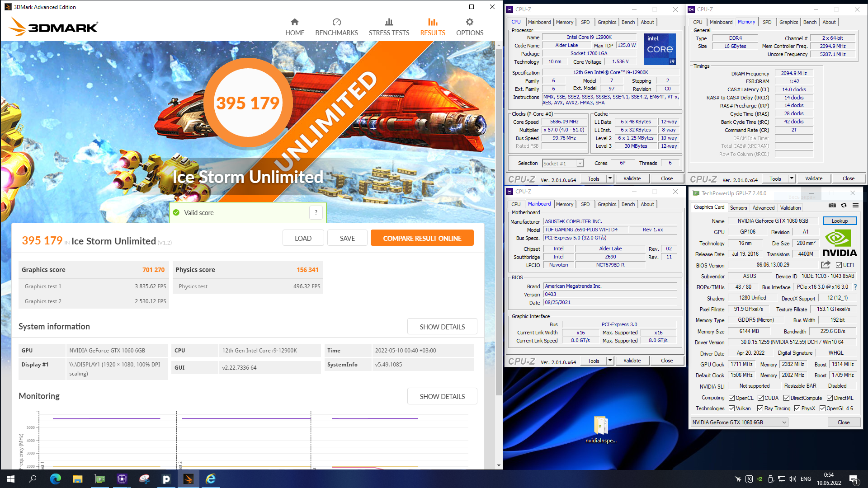868x488 pixels.
Task: Toggle the PhysX checkbox in GPU-Z
Action: click(797, 408)
